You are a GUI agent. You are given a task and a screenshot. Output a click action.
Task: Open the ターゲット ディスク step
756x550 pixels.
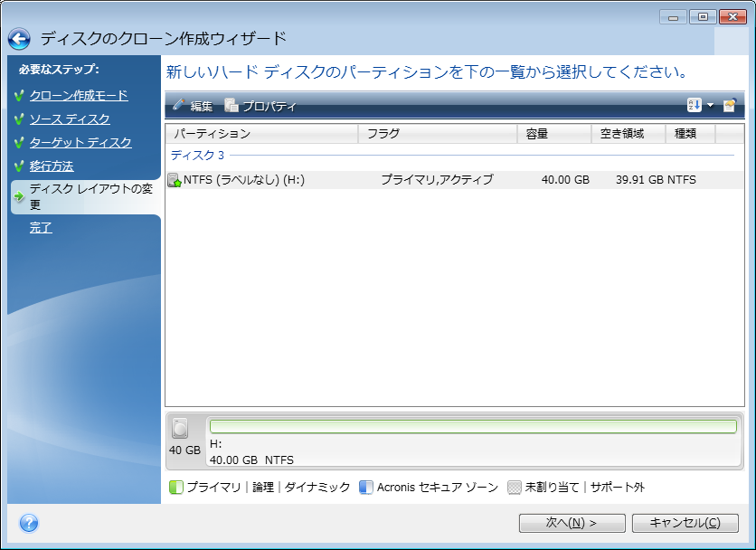click(80, 143)
